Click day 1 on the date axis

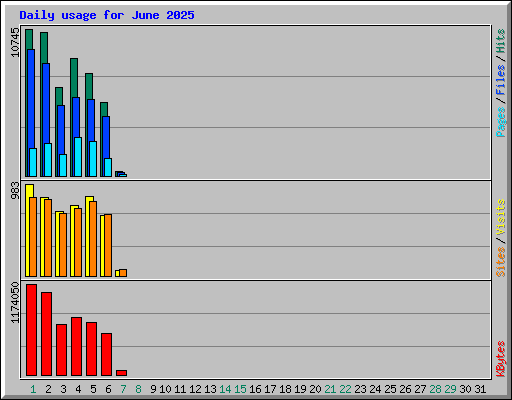[33, 389]
